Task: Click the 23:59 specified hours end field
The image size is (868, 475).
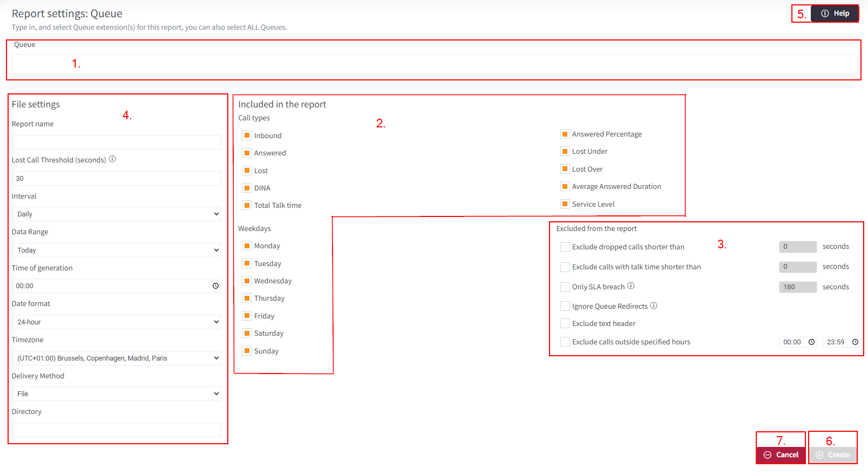Action: [842, 342]
